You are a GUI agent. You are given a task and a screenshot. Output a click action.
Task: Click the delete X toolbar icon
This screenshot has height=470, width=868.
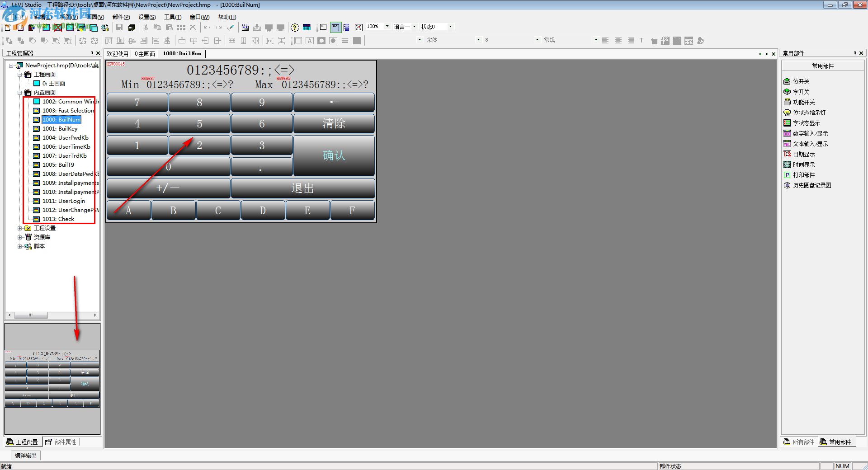pos(193,28)
